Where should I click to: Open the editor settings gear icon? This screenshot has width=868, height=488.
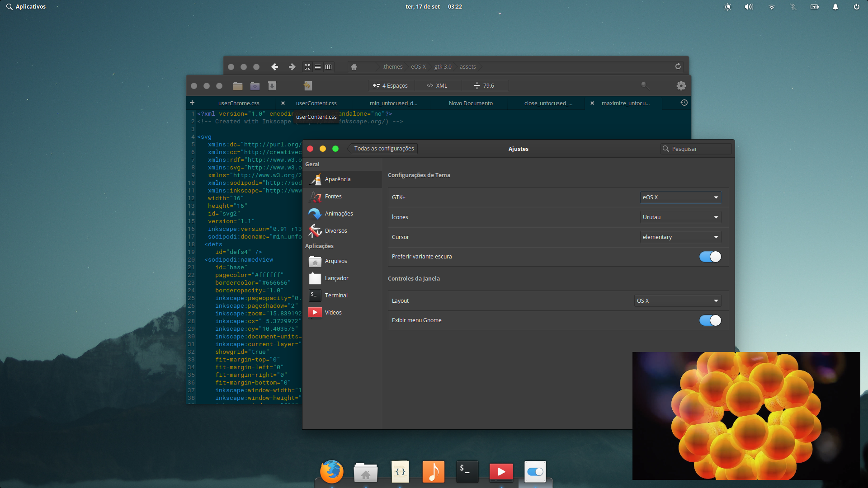point(681,86)
